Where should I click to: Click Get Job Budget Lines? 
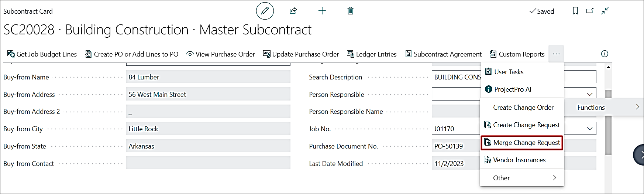(x=42, y=54)
